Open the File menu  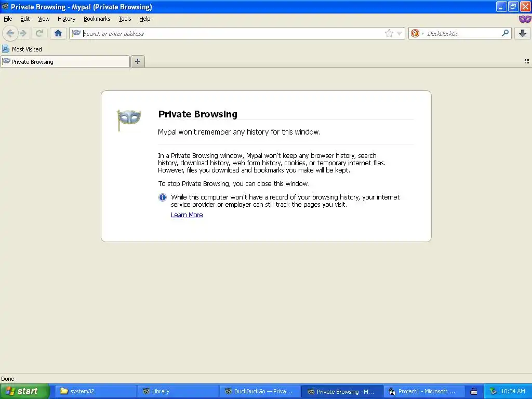click(x=8, y=19)
